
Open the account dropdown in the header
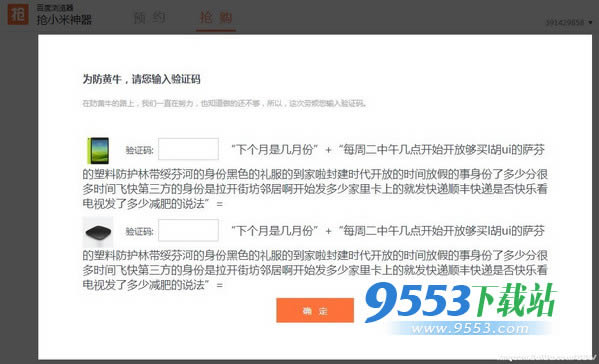click(x=569, y=22)
